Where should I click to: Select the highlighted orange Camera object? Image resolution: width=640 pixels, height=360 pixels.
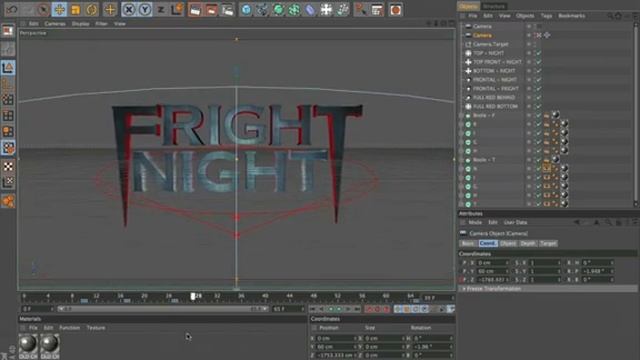(x=482, y=36)
